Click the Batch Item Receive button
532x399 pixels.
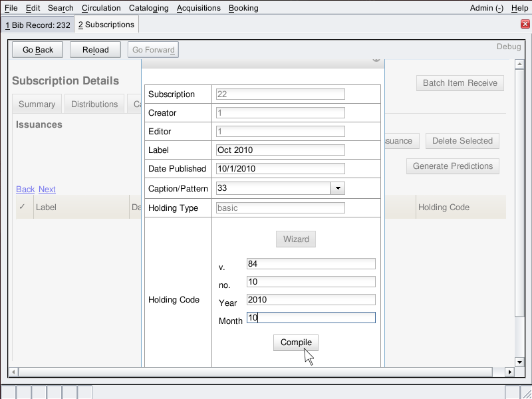(x=460, y=83)
